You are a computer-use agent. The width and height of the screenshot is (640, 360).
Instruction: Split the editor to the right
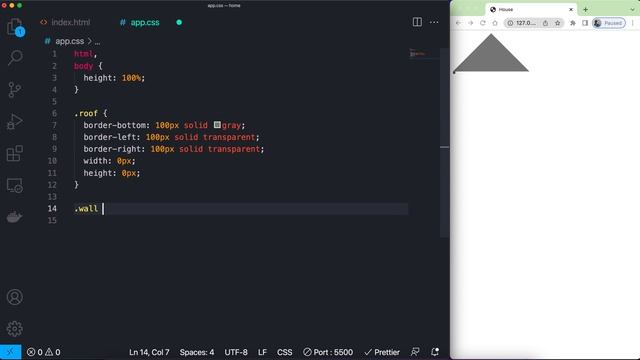(x=417, y=22)
